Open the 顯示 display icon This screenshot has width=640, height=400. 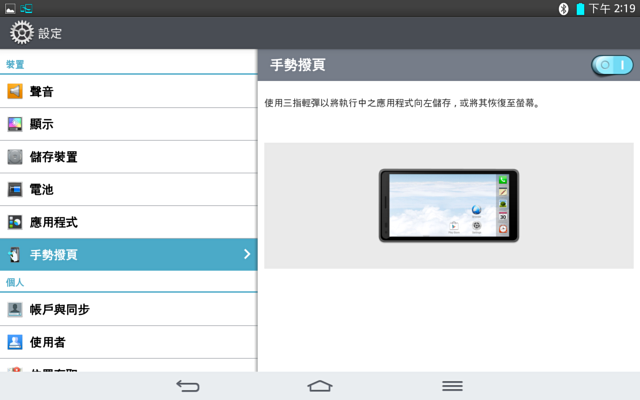[x=15, y=124]
